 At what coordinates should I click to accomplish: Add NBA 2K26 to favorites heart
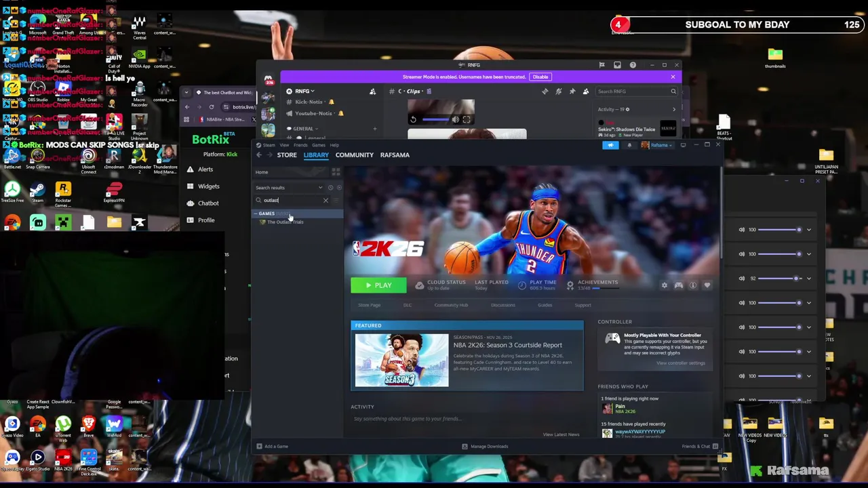tap(707, 285)
